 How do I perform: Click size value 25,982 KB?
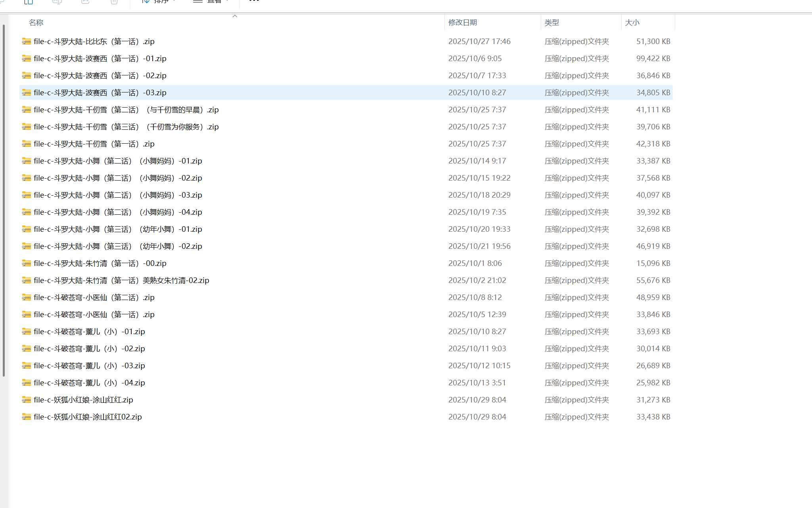653,383
